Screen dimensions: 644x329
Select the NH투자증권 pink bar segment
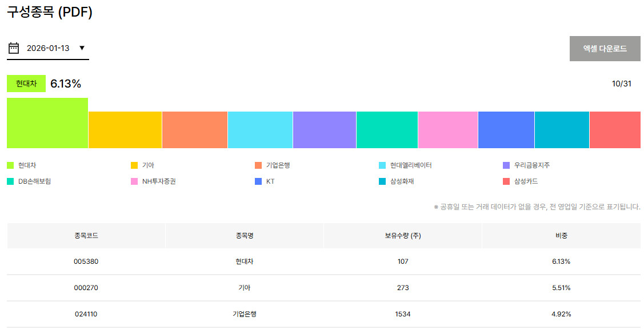(x=448, y=129)
